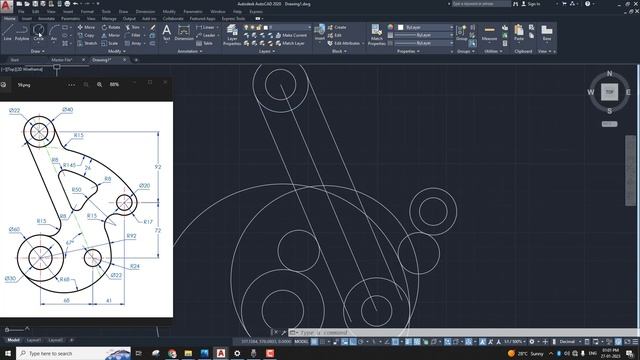
Task: Click the Copy tool in Modify panel
Action: [86, 36]
